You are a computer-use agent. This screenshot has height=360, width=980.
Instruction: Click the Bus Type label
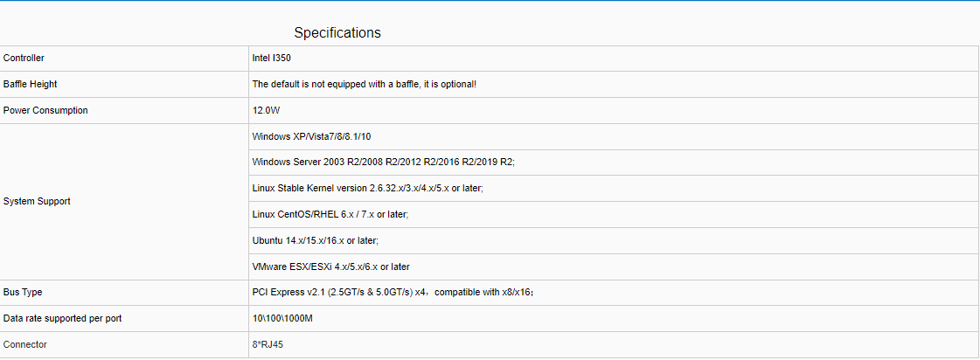(x=23, y=293)
